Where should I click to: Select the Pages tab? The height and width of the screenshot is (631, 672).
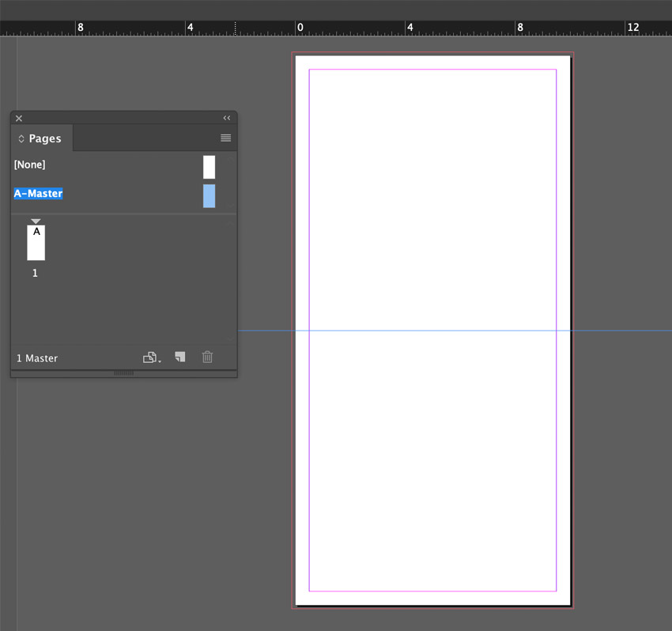(42, 138)
